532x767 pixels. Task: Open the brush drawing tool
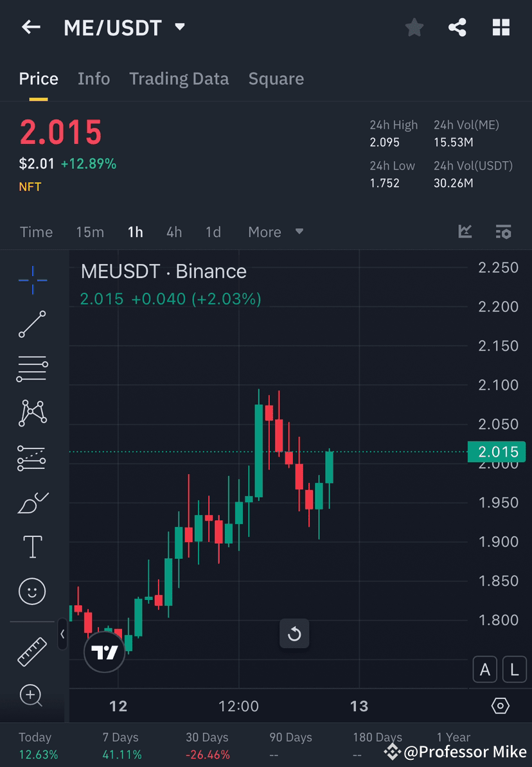click(x=32, y=502)
